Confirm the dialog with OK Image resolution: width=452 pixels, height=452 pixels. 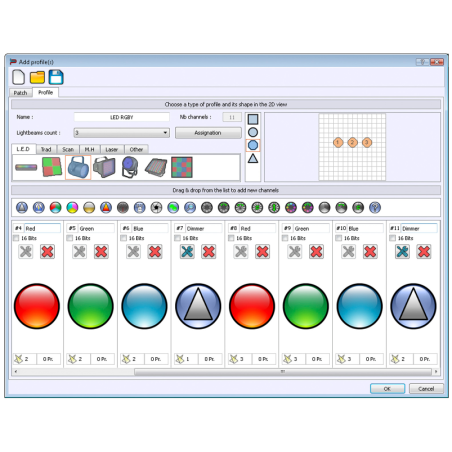point(387,389)
